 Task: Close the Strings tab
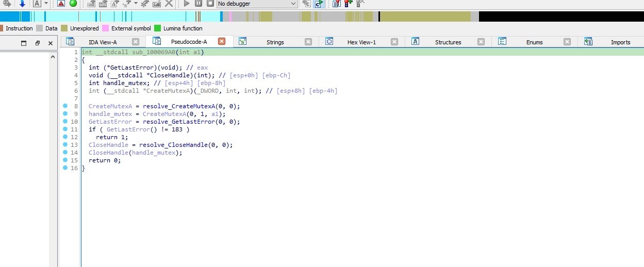308,42
